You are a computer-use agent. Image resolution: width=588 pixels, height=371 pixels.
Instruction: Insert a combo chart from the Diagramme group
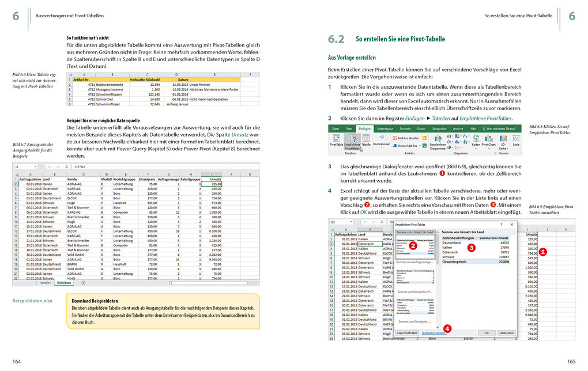[x=465, y=142]
